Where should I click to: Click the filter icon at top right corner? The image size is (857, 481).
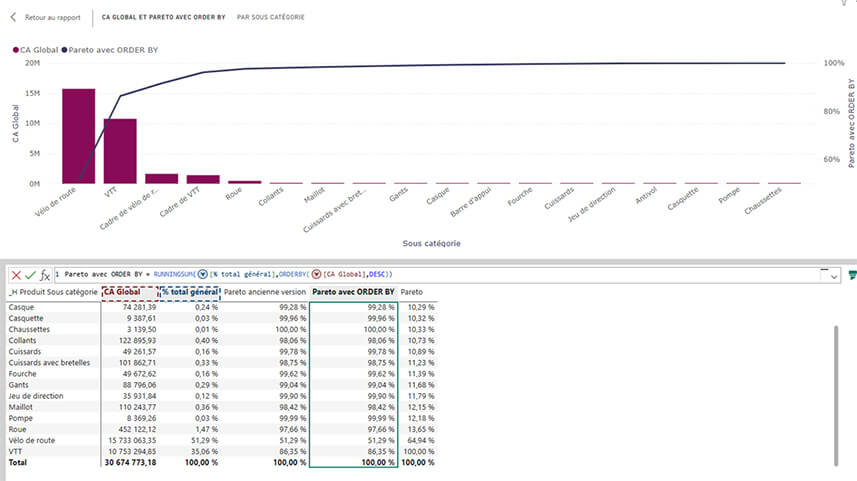pos(845,5)
